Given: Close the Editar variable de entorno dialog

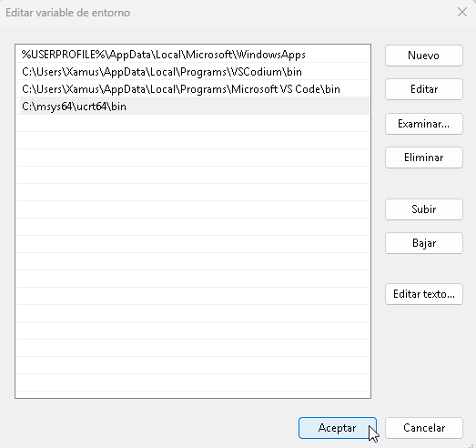Looking at the screenshot, I should click(462, 13).
